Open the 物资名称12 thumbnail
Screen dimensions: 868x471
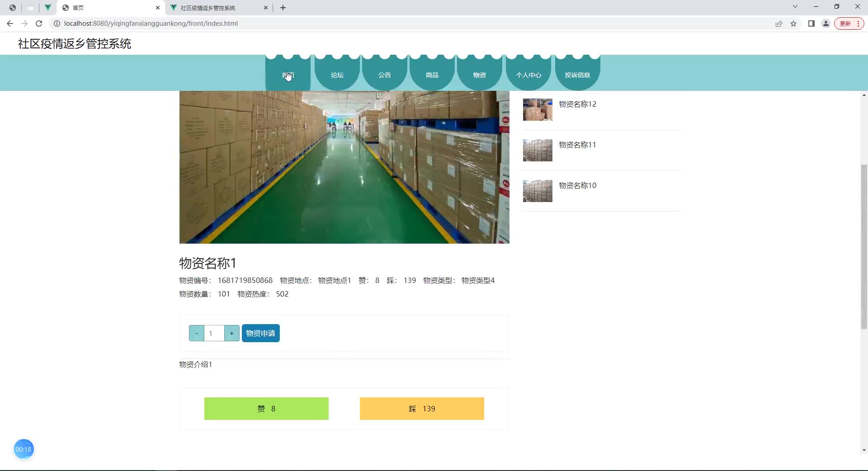[538, 110]
